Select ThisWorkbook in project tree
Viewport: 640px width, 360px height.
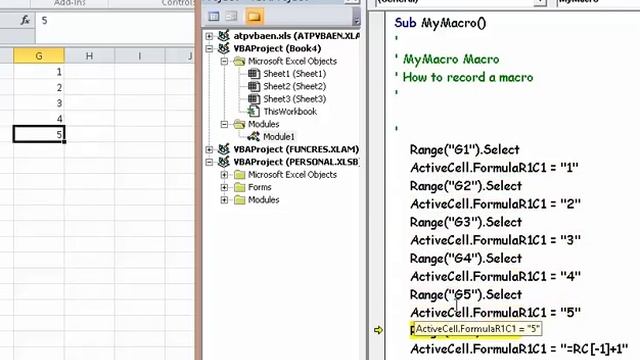click(x=290, y=111)
